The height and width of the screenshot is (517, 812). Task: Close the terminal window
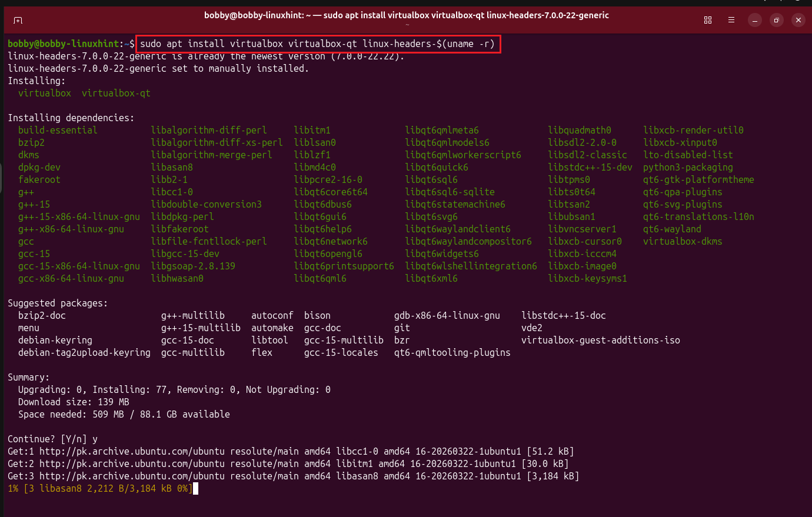pos(798,20)
